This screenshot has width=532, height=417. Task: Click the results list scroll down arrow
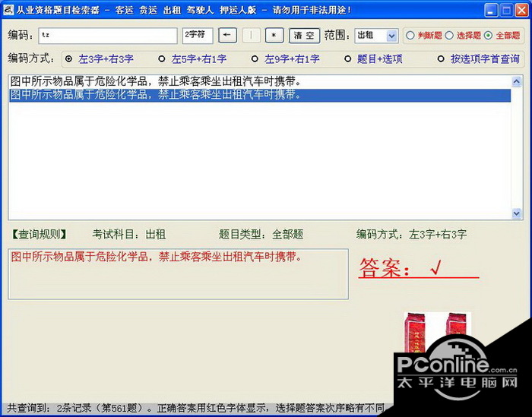[x=516, y=213]
